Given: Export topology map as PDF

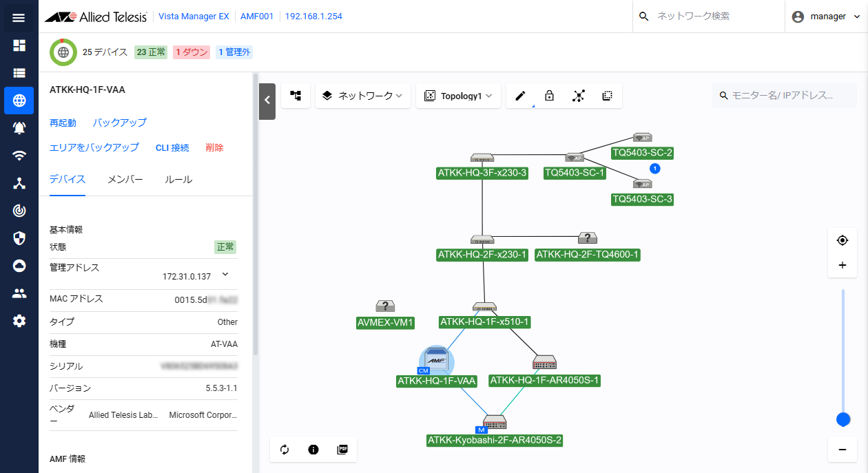Looking at the screenshot, I should 342,450.
